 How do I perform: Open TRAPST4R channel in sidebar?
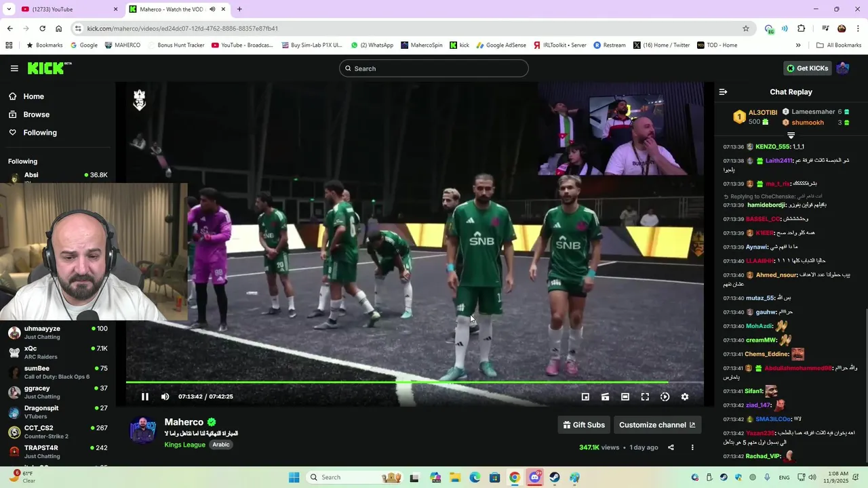58,451
